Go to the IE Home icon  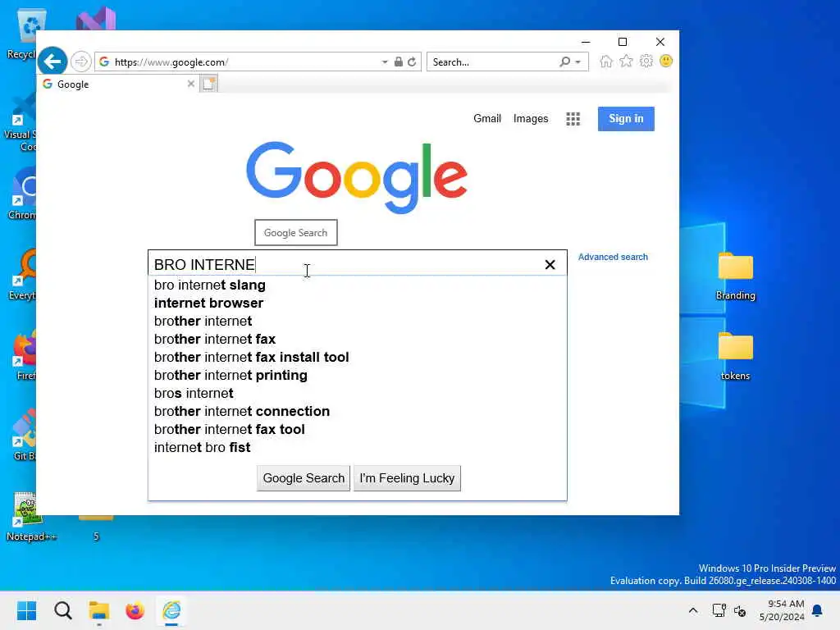click(x=606, y=62)
